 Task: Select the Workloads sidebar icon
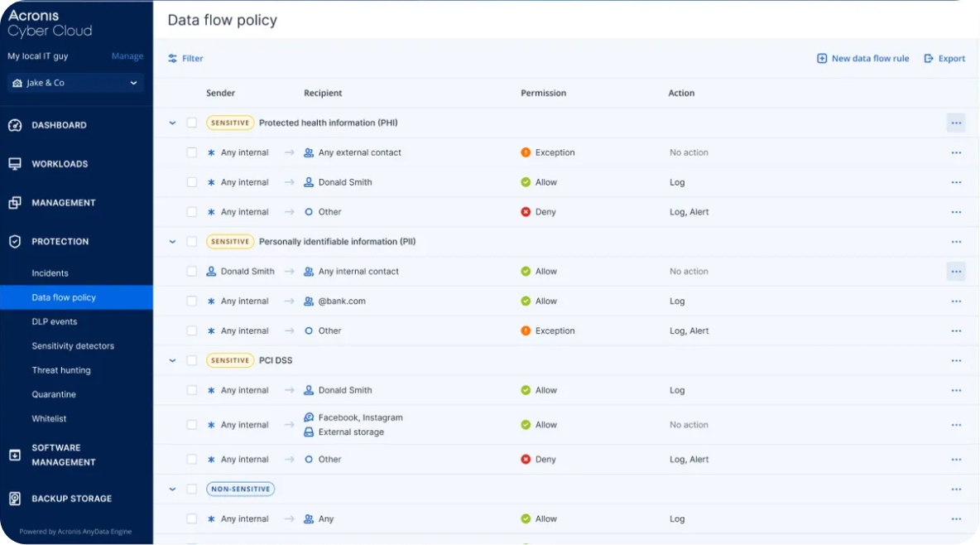click(x=17, y=163)
